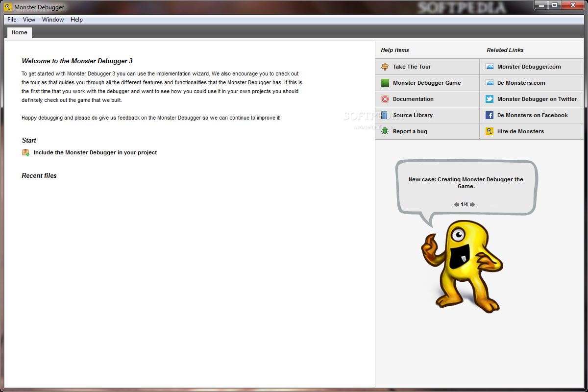Click the yellow monster mascot image

coord(462,266)
